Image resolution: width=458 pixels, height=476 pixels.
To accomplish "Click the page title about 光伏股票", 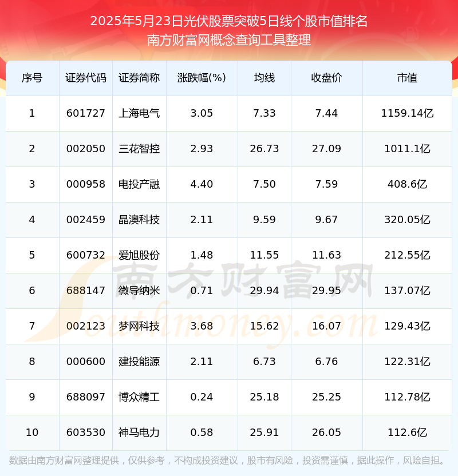I will point(228,21).
